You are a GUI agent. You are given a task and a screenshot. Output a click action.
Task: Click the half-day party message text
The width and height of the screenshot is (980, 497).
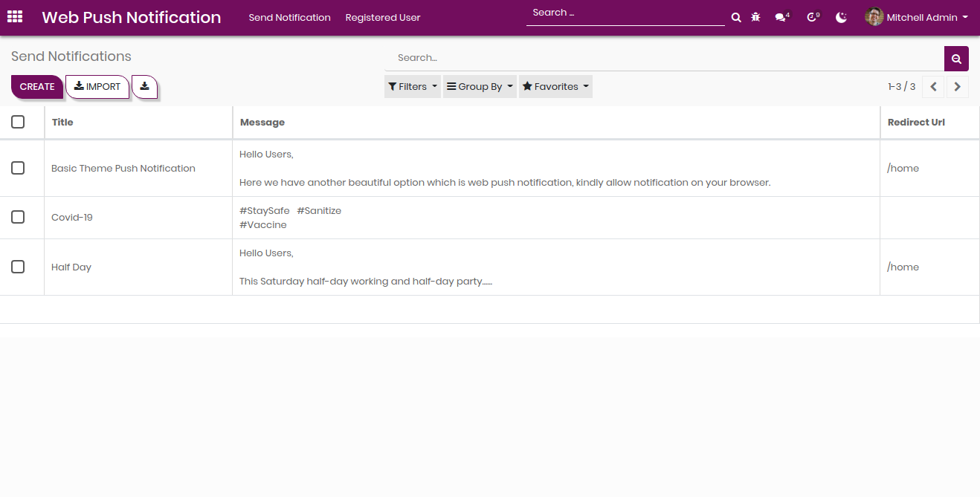coord(366,282)
